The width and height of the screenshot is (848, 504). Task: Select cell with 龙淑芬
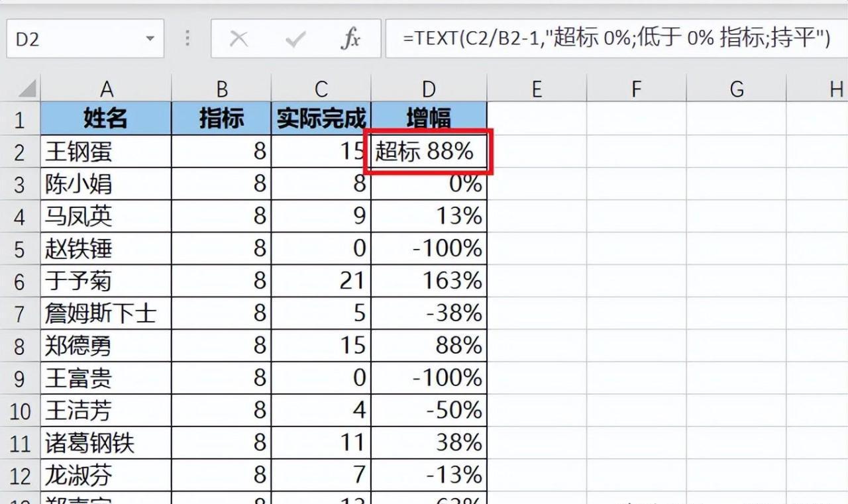pyautogui.click(x=106, y=476)
